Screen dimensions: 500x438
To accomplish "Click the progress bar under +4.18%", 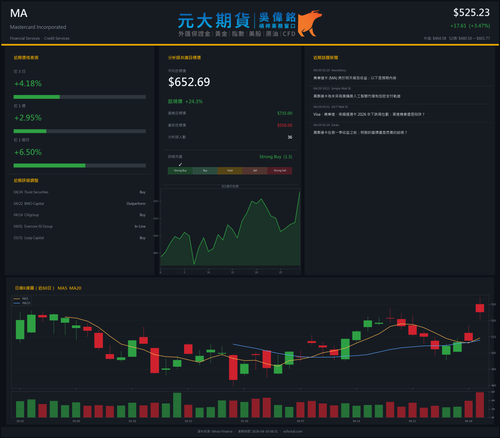I will (80, 97).
